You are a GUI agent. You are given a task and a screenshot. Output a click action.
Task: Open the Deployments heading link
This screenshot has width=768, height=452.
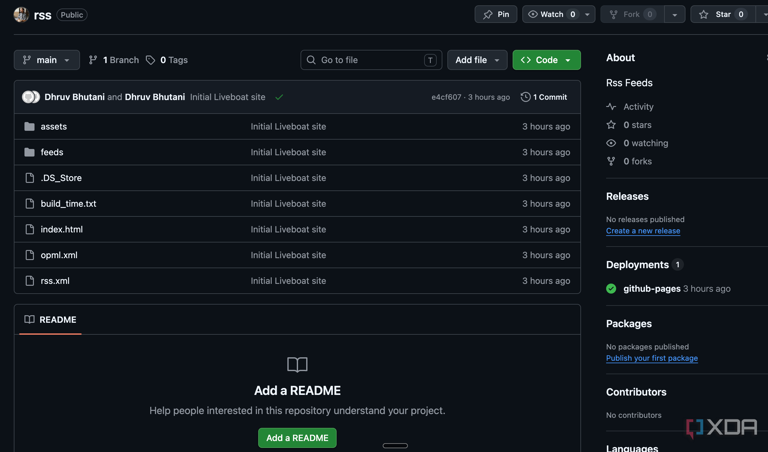[x=637, y=265]
